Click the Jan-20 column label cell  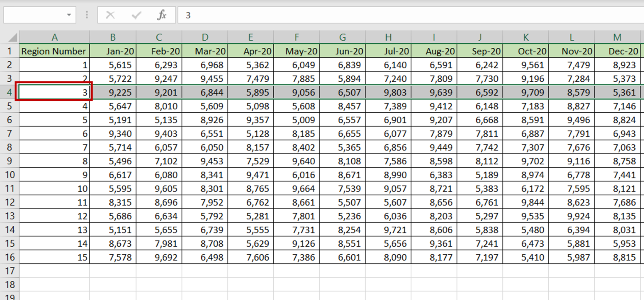pyautogui.click(x=113, y=51)
